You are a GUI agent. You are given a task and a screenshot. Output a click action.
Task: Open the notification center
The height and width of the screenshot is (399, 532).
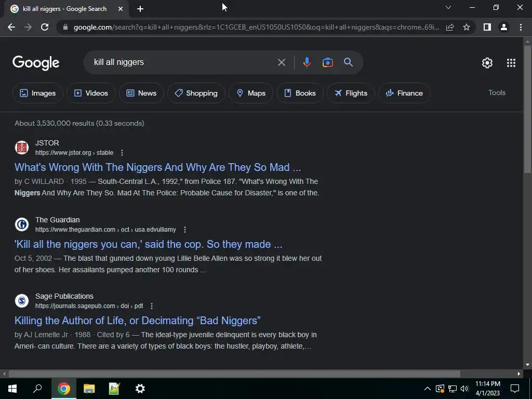pos(515,389)
